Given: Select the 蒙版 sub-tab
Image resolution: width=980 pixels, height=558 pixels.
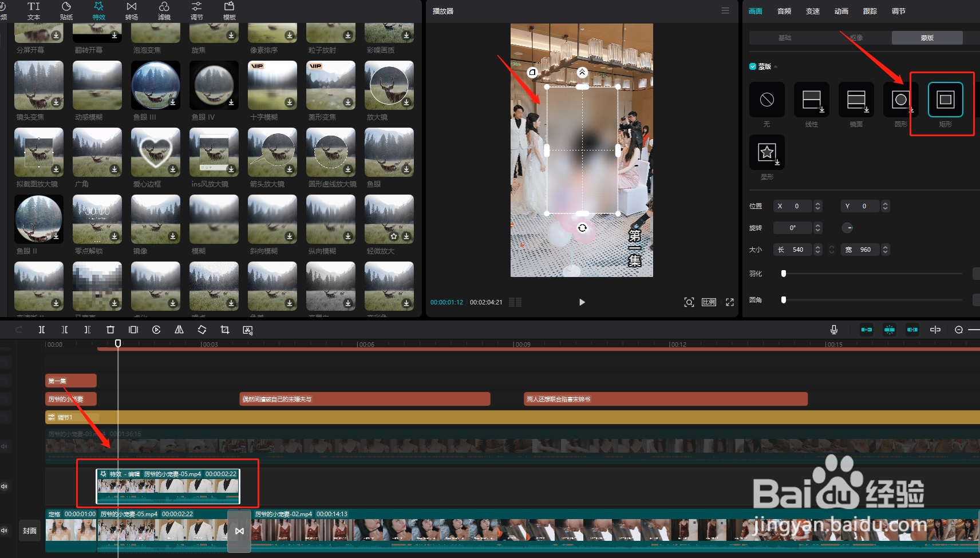Looking at the screenshot, I should pyautogui.click(x=927, y=38).
